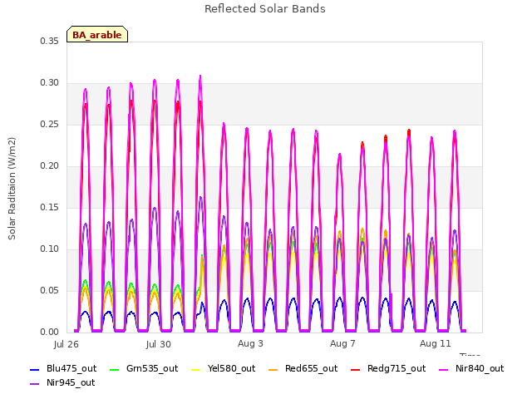The image size is (532, 399).
Task: Click the purple Nir945_out legend color marker
Action: (35, 384)
